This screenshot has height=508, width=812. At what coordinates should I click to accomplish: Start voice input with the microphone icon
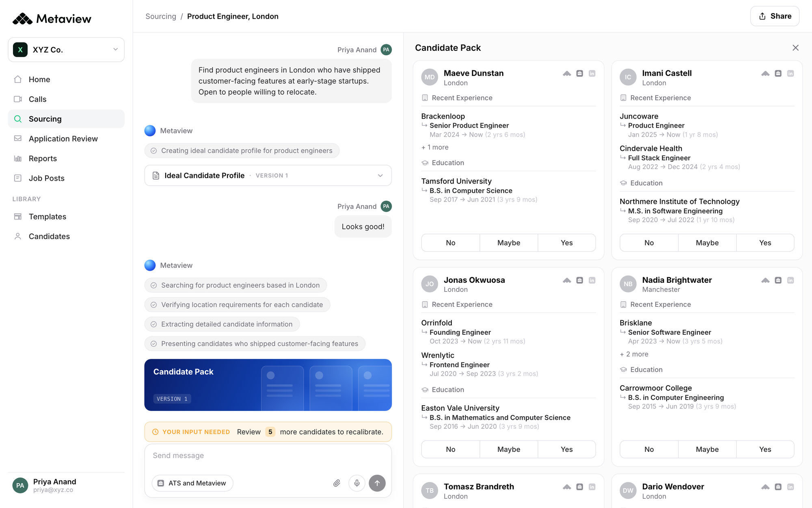coord(357,483)
